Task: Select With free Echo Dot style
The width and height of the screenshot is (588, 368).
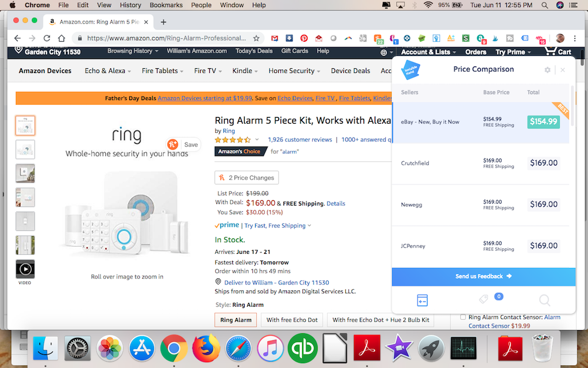Action: (292, 320)
